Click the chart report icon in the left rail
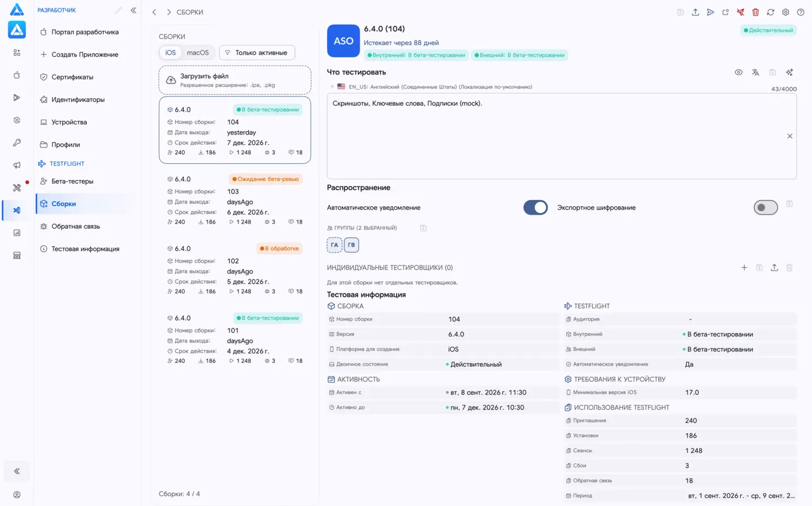The image size is (812, 506). pyautogui.click(x=17, y=233)
